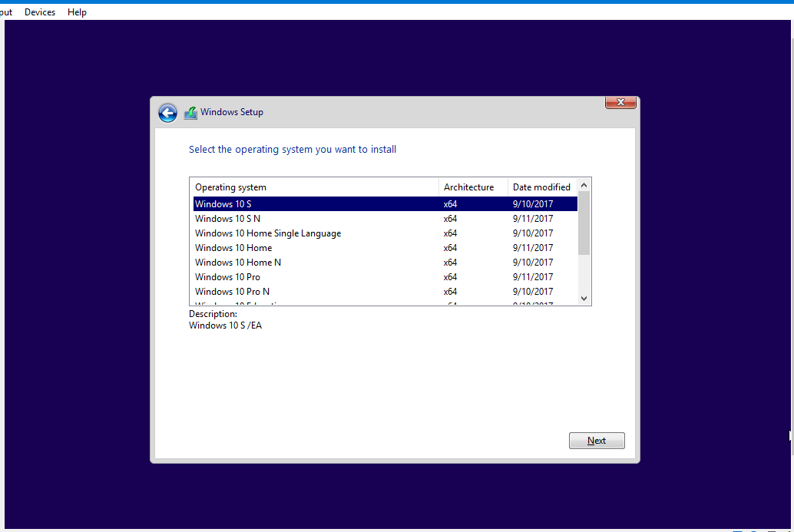This screenshot has height=532, width=794.
Task: Select the Windows 10 S row
Action: pos(385,204)
